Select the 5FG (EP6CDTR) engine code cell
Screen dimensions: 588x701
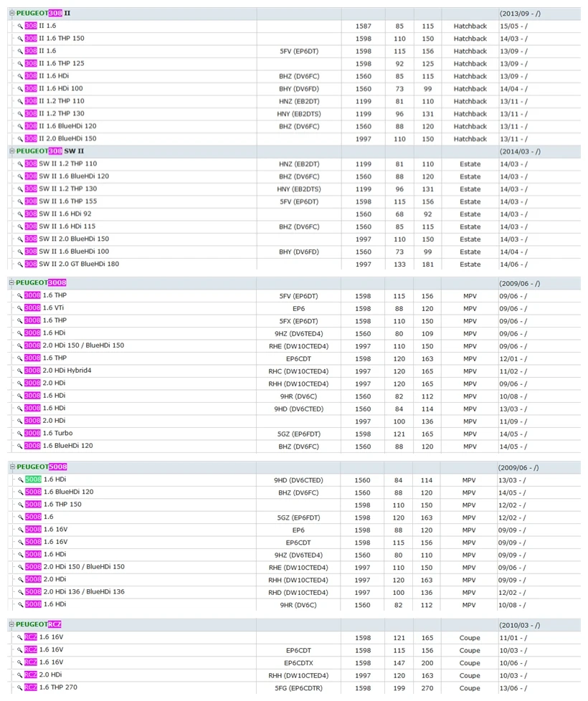[x=298, y=688]
